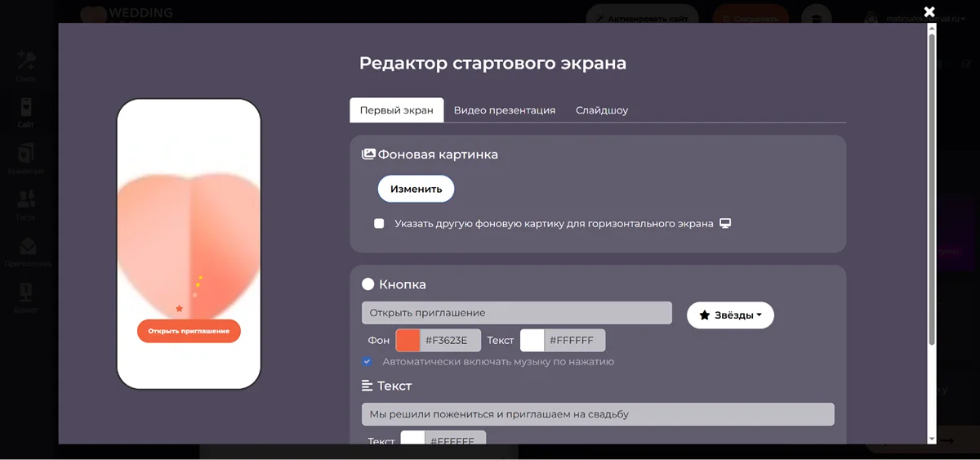Toggle automatic music on click checkbox
This screenshot has width=980, height=460.
click(367, 361)
